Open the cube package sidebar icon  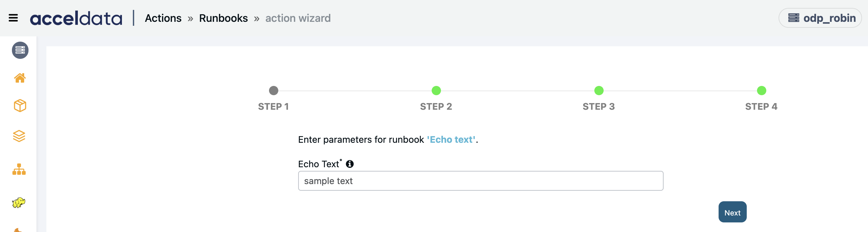click(20, 105)
